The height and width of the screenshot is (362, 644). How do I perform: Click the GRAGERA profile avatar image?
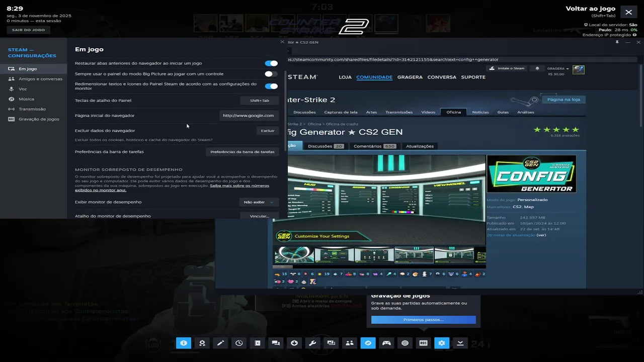click(579, 69)
